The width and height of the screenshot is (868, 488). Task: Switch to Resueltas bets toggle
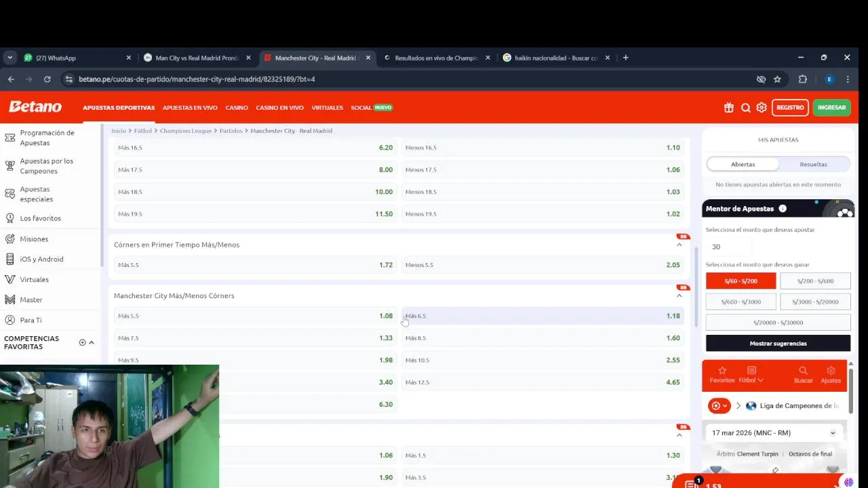813,164
